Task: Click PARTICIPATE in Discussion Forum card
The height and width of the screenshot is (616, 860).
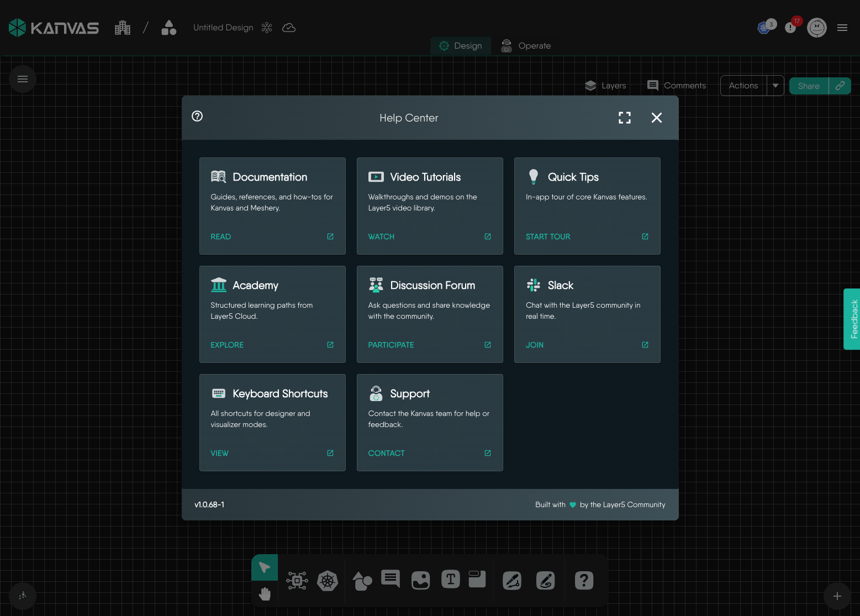Action: [391, 345]
